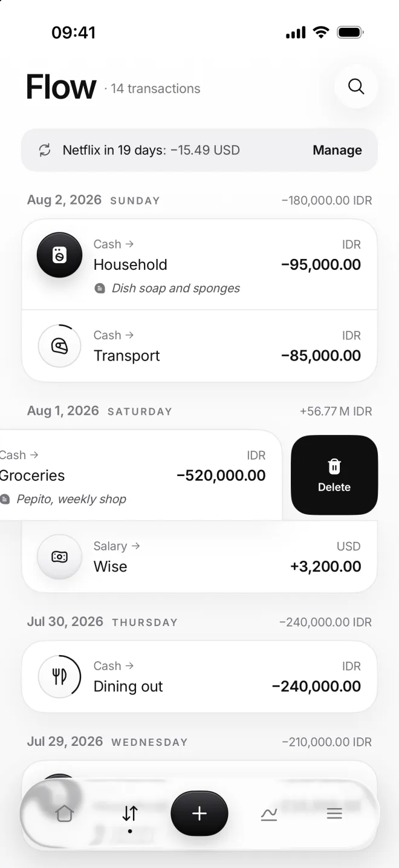The height and width of the screenshot is (868, 399).
Task: Open the analytics chart tab
Action: pos(268,814)
